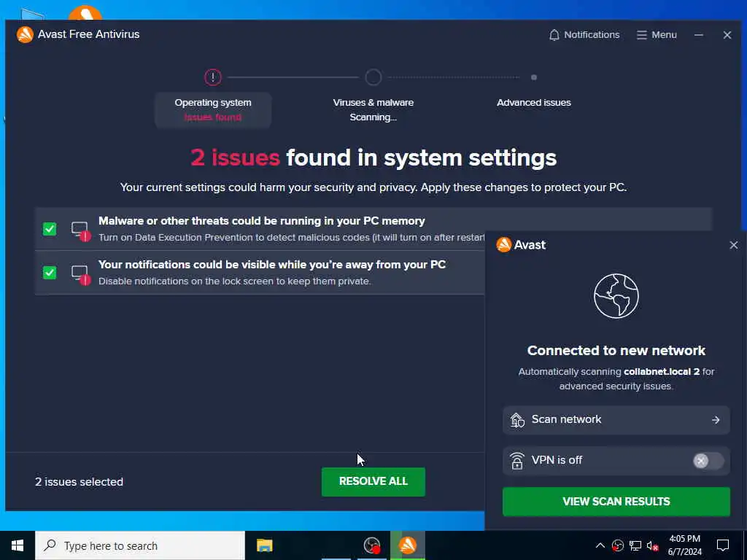
Task: Open the clock and date
Action: click(684, 545)
